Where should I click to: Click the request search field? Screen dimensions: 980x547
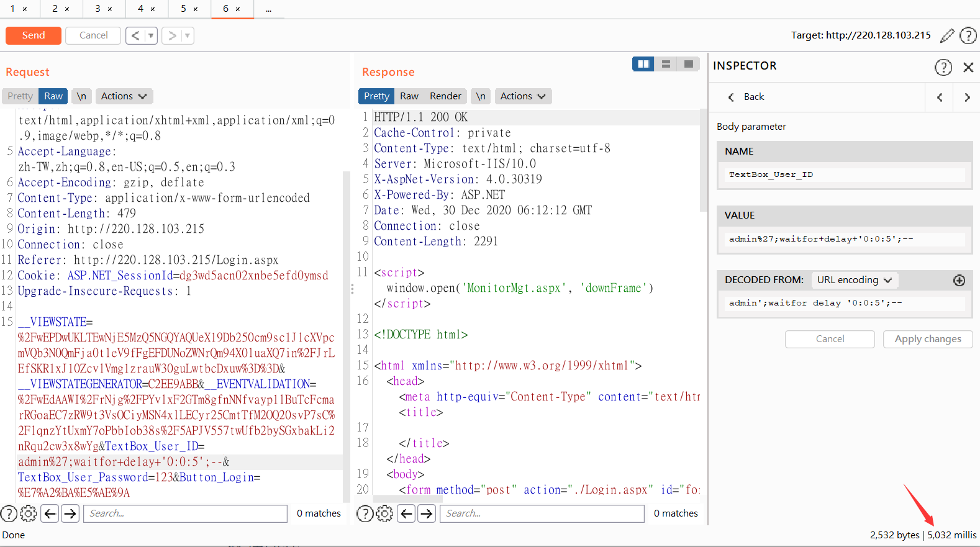185,513
